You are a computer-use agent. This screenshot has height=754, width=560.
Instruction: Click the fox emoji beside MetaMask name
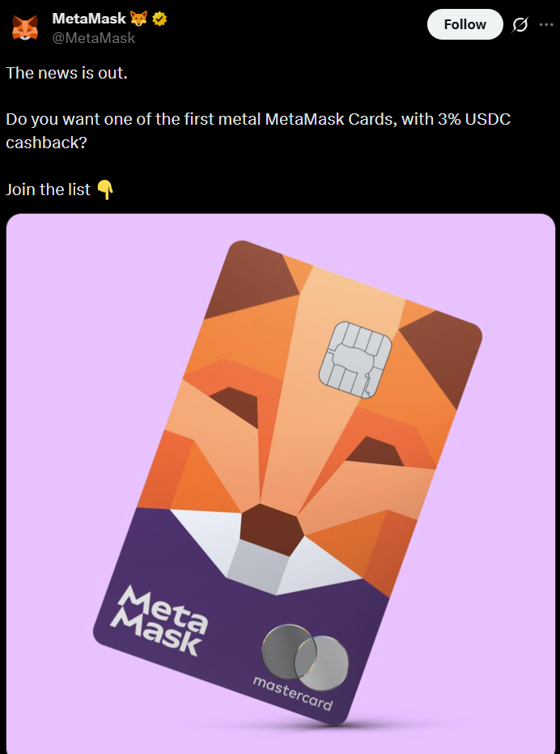point(139,19)
